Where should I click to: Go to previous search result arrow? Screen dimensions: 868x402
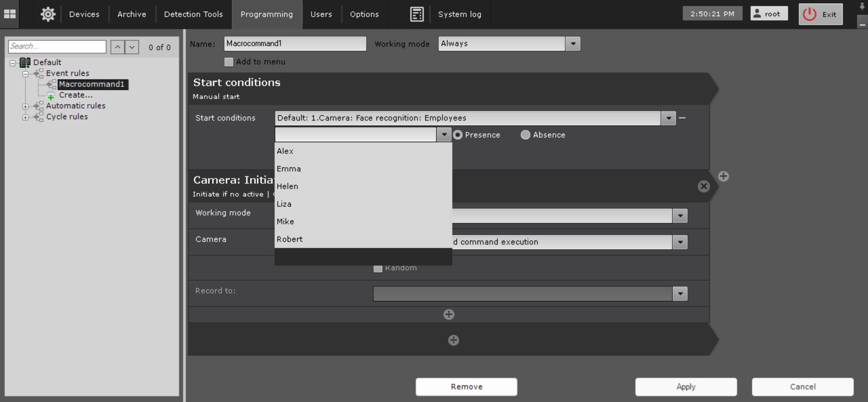118,47
